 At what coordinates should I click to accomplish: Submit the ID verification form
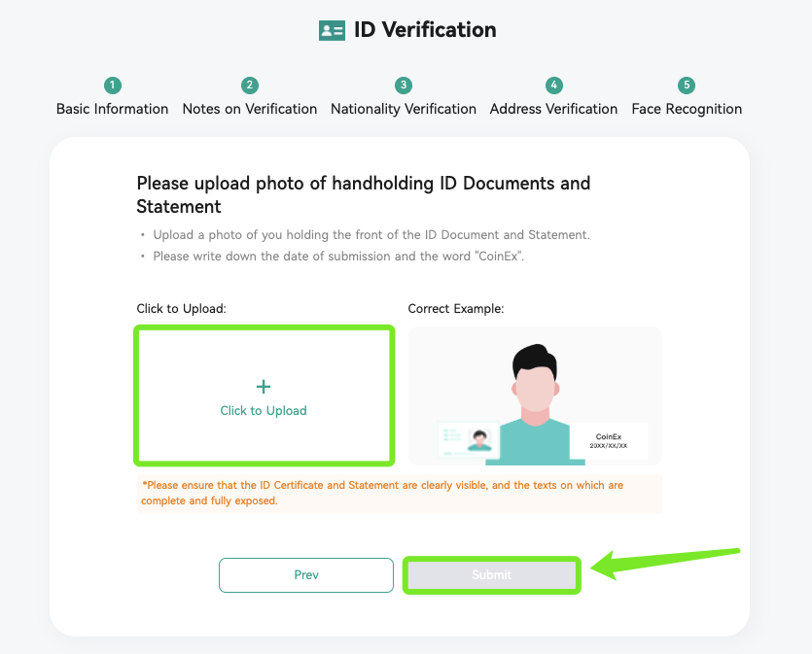tap(491, 575)
